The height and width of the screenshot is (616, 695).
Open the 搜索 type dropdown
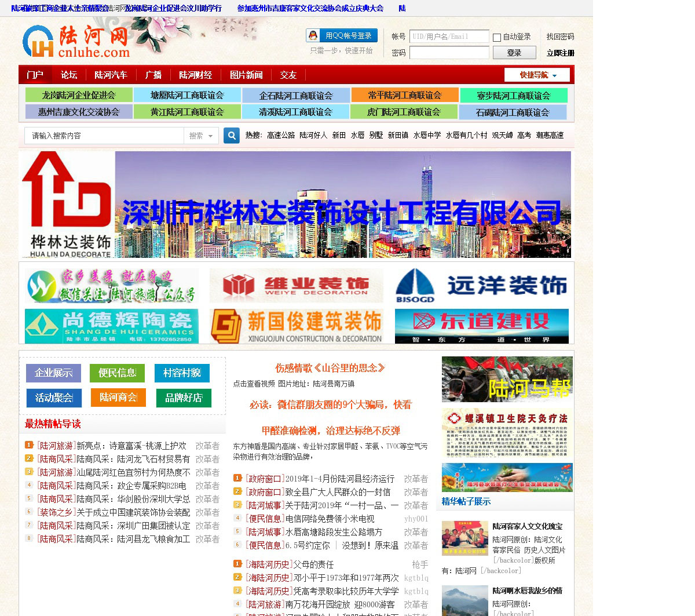[201, 136]
